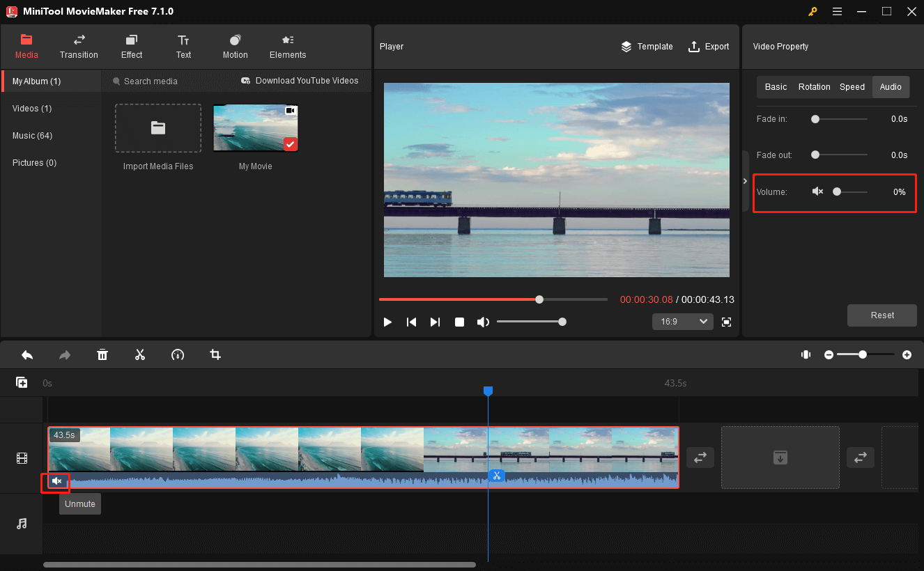
Task: Toggle mute beside the Volume slider
Action: click(817, 191)
